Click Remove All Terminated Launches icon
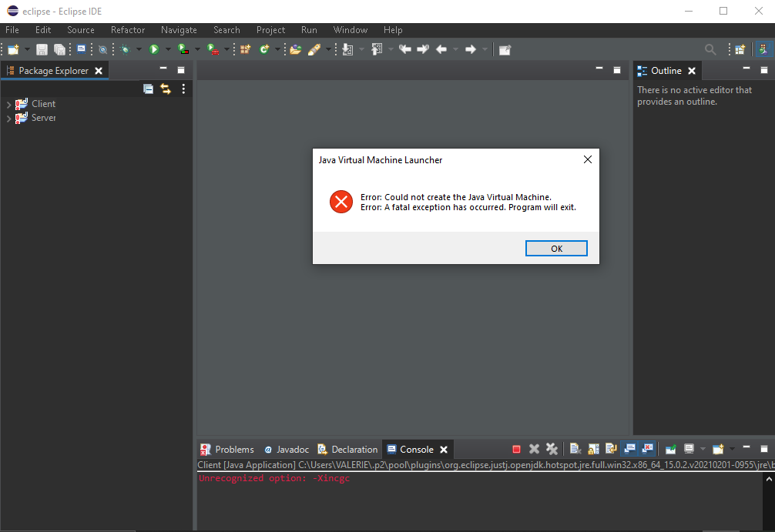This screenshot has width=775, height=532. (552, 449)
